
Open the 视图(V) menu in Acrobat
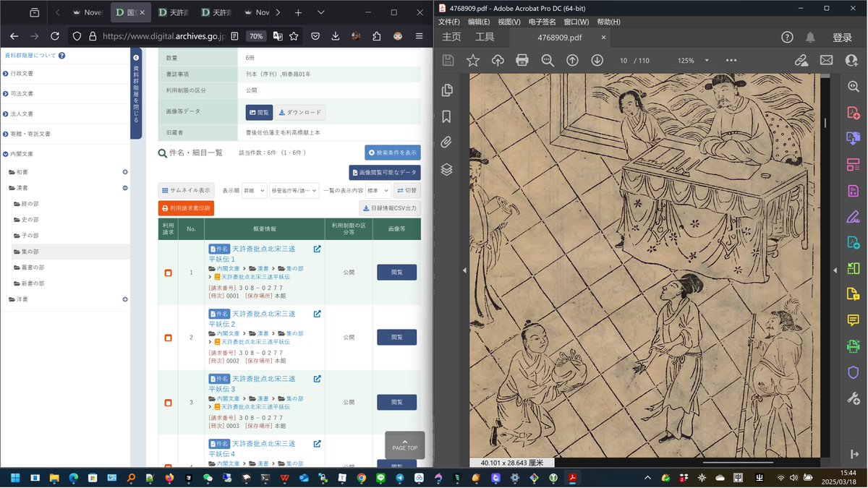(x=509, y=22)
